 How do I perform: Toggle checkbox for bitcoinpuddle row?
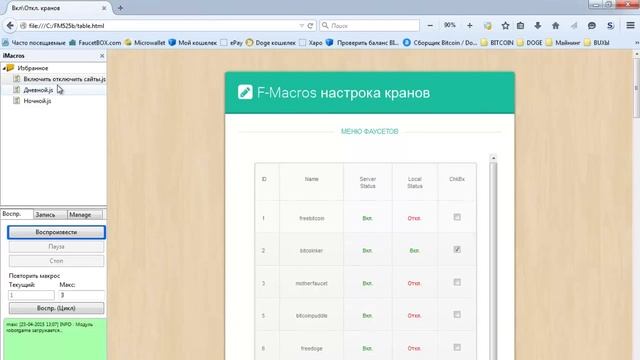point(457,314)
